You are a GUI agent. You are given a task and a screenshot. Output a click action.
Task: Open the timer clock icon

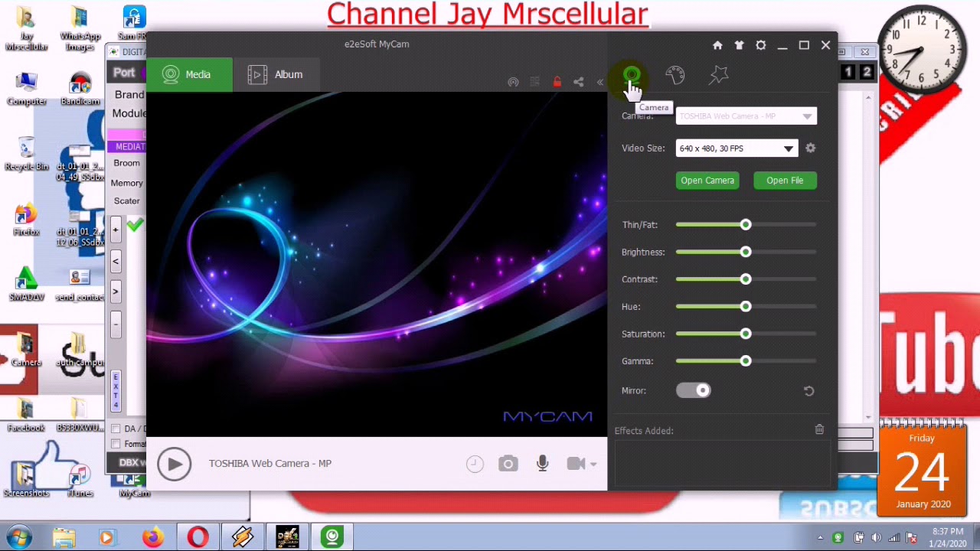[x=475, y=464]
